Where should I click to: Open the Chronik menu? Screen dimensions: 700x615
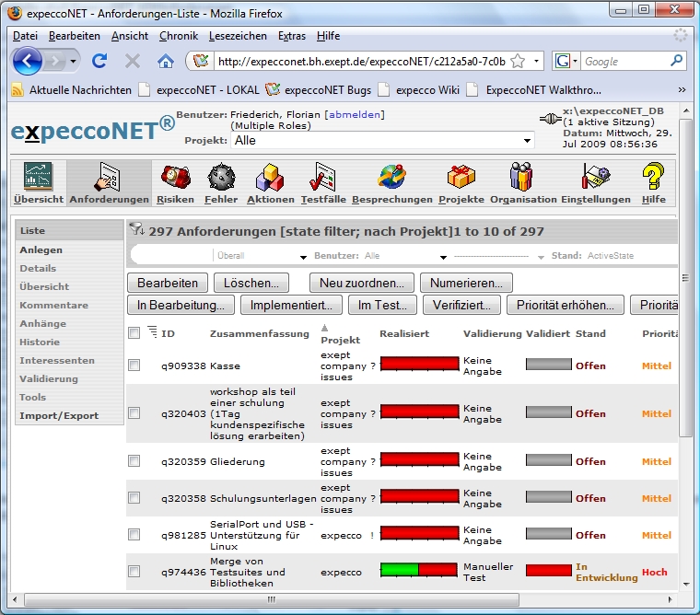pyautogui.click(x=178, y=36)
